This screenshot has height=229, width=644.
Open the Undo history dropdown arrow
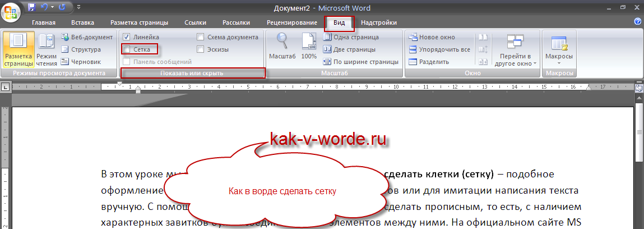[53, 7]
